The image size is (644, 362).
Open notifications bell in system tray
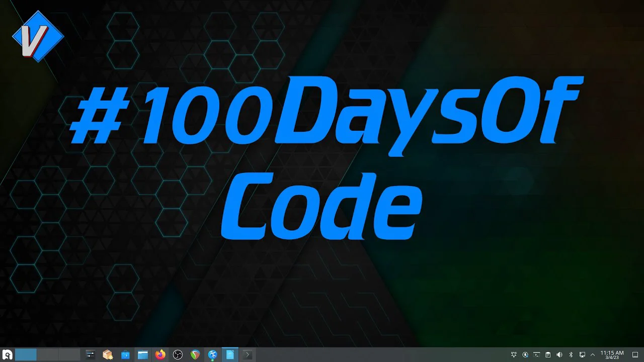click(514, 355)
